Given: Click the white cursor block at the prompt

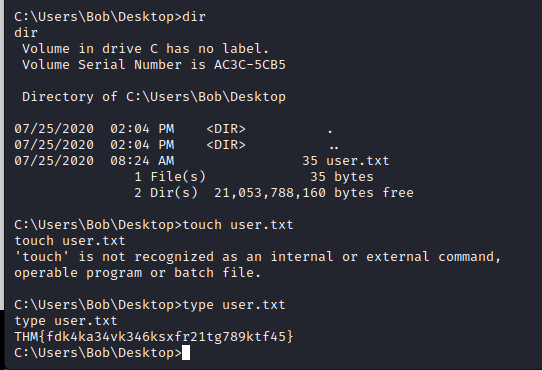Looking at the screenshot, I should pyautogui.click(x=186, y=353).
